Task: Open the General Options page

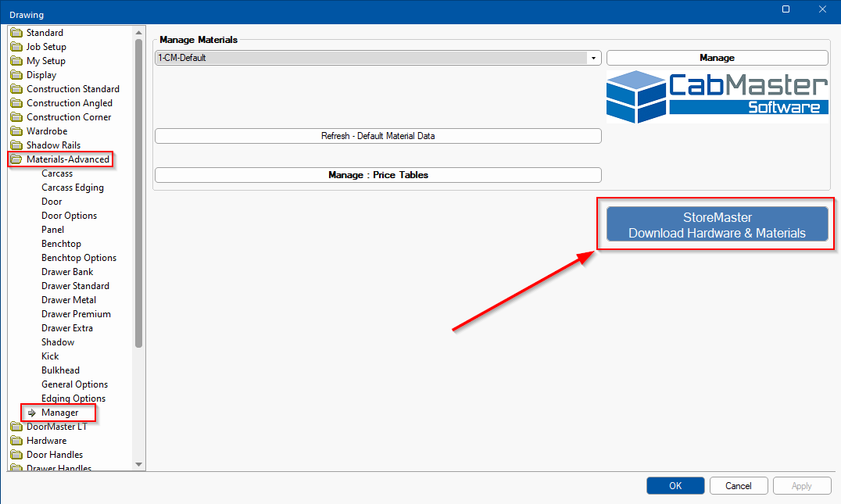Action: click(x=74, y=384)
